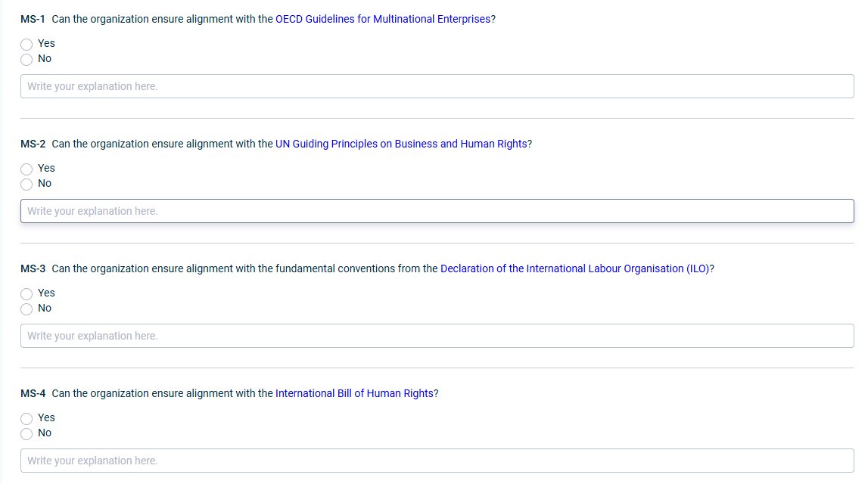Select No for question MS-3
868x484 pixels.
[x=26, y=309]
